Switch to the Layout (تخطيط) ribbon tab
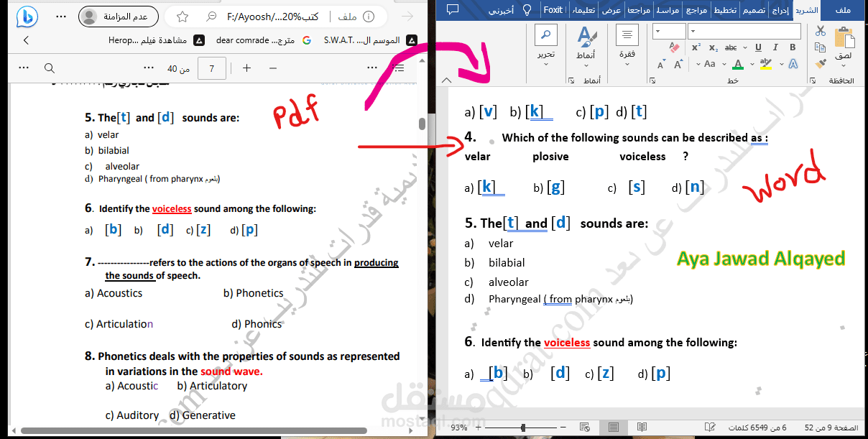The width and height of the screenshot is (868, 439). click(x=724, y=9)
